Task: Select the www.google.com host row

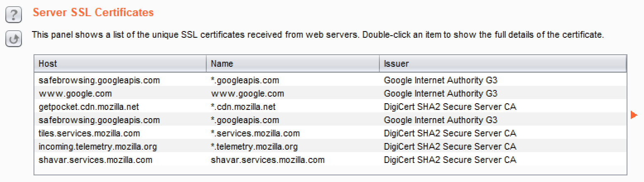Action: pos(75,94)
